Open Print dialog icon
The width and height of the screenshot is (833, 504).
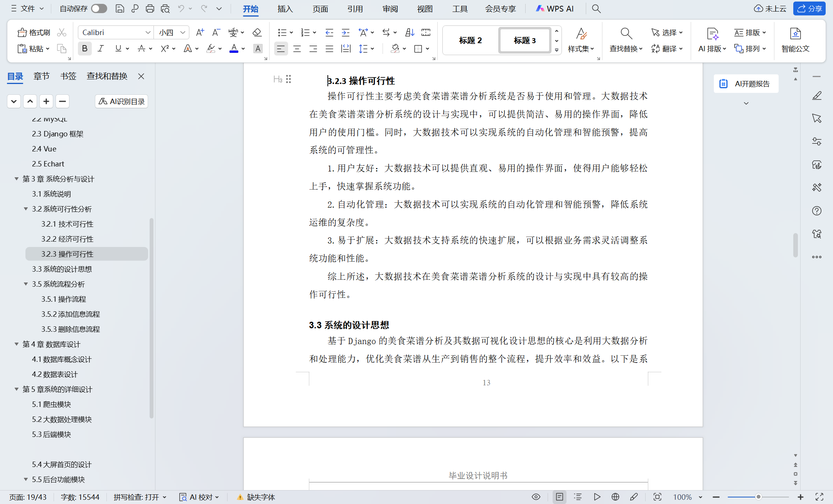pyautogui.click(x=150, y=8)
